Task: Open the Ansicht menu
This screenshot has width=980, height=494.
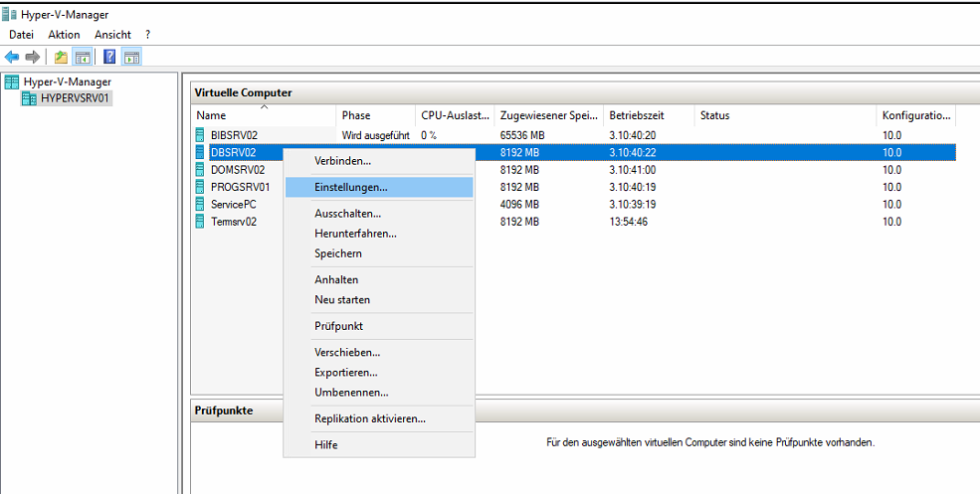Action: click(x=112, y=35)
